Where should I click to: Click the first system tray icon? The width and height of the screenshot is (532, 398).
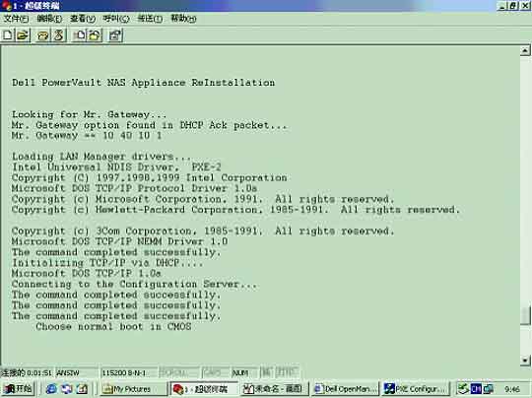(463, 389)
